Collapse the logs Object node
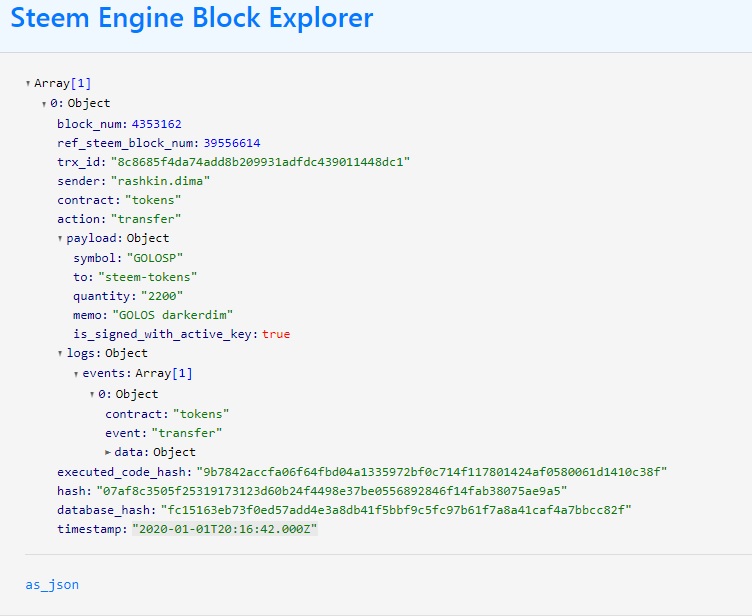The image size is (752, 616). pos(60,354)
